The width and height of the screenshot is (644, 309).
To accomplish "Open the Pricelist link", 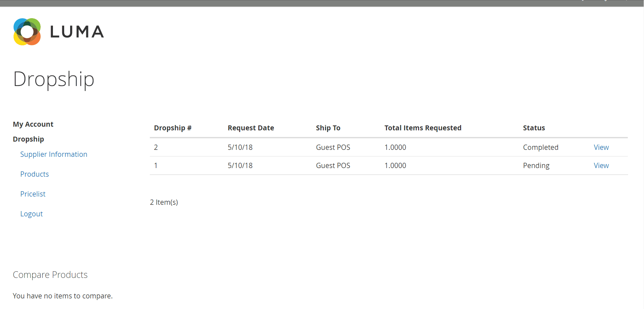I will [33, 194].
